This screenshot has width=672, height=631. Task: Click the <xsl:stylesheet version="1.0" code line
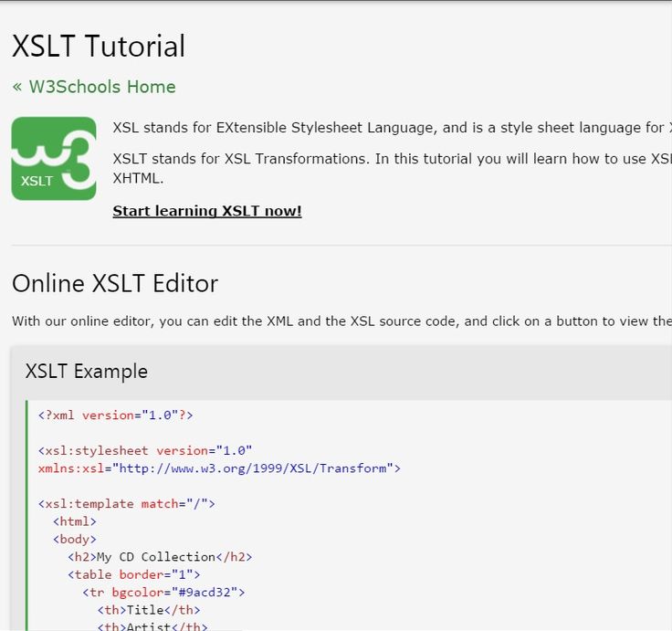click(145, 450)
